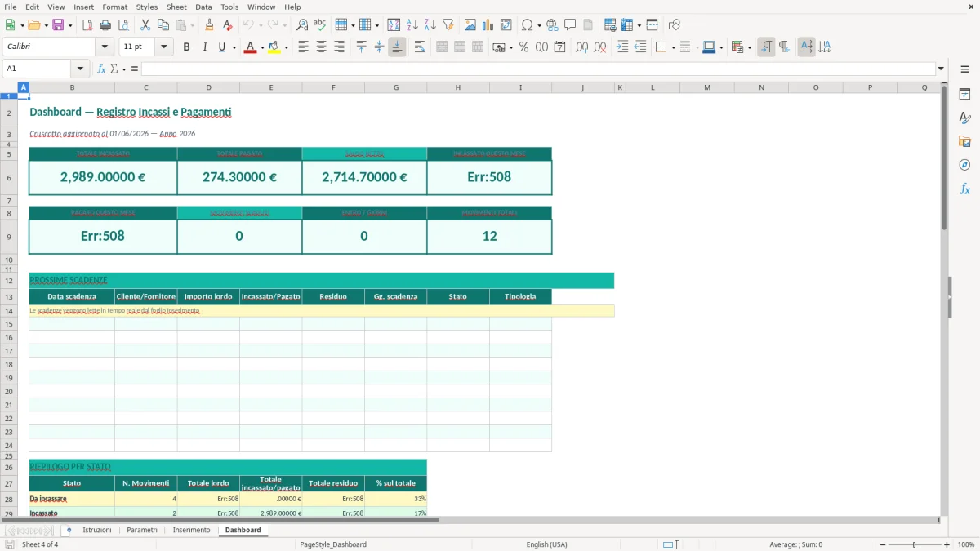Image resolution: width=980 pixels, height=551 pixels.
Task: Click Format as Date icon
Action: (x=560, y=47)
